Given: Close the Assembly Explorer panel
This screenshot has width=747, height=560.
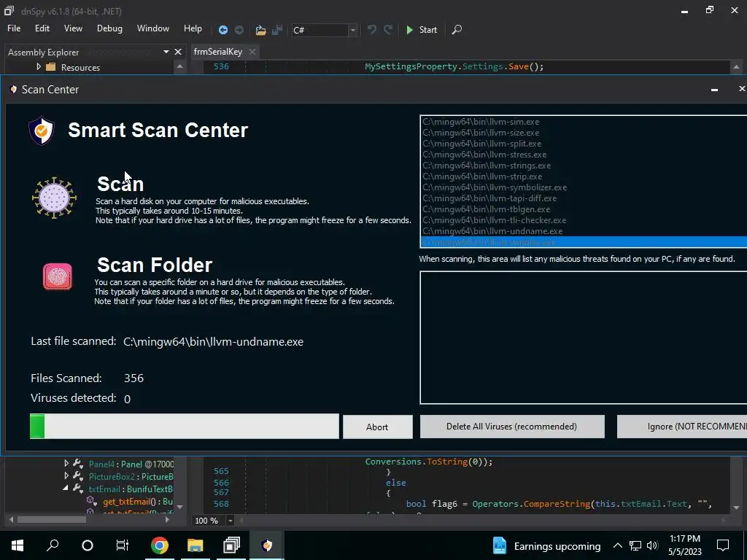Looking at the screenshot, I should tap(178, 52).
